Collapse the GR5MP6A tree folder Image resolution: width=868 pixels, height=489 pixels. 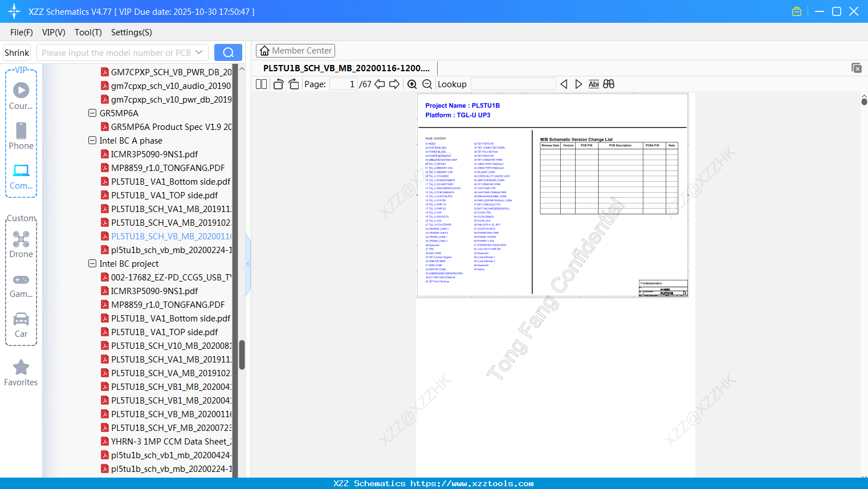[92, 113]
